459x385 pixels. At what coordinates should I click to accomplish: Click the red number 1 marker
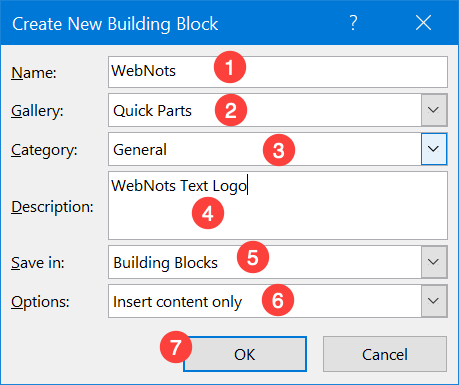230,67
